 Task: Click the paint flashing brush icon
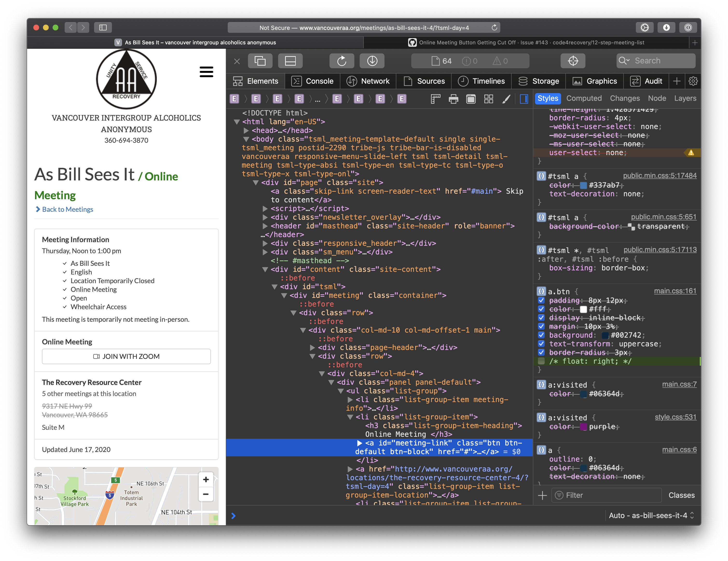click(506, 99)
